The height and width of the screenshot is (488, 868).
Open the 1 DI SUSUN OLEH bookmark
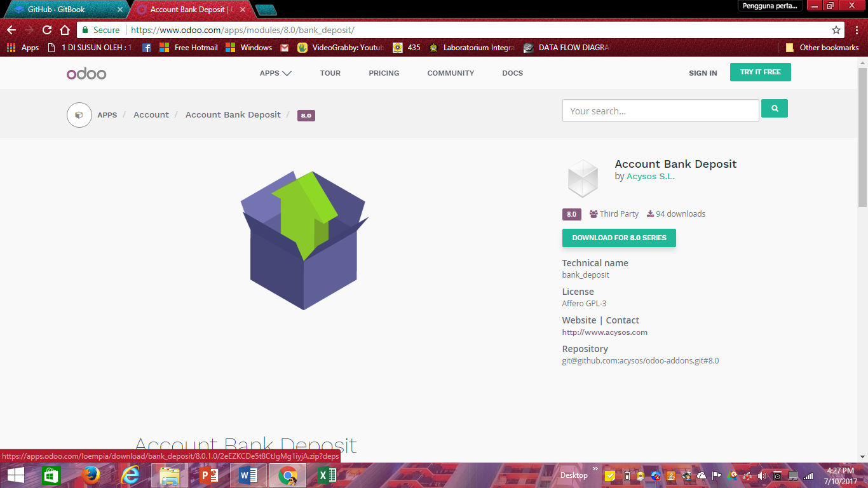pyautogui.click(x=90, y=48)
